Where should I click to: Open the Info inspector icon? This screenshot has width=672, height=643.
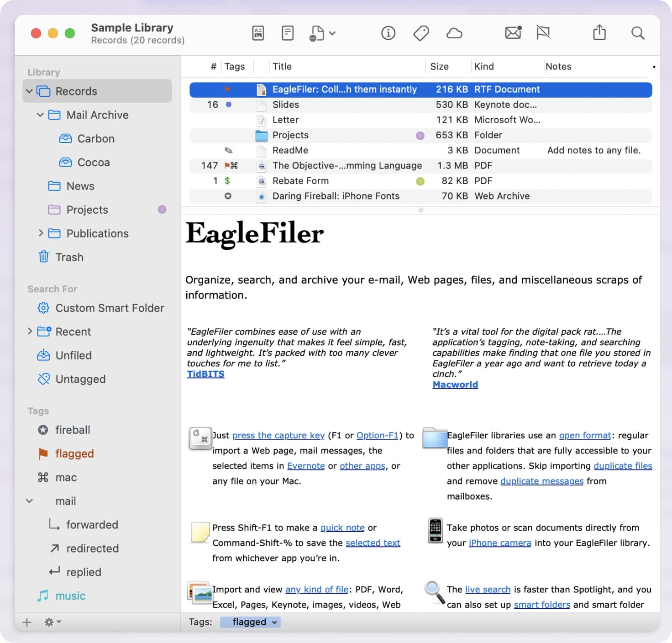pyautogui.click(x=388, y=32)
